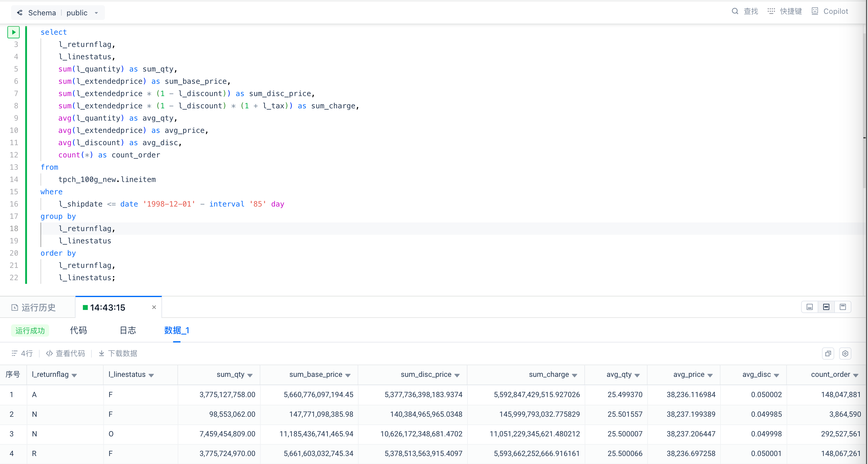Open sum_charge column sort dropdown
Image resolution: width=868 pixels, height=464 pixels.
(x=575, y=375)
